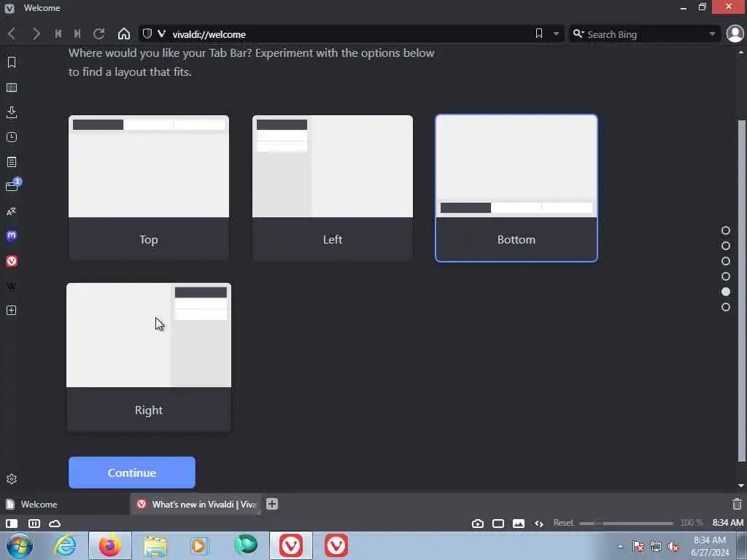Open the Vivaldi menu logo button
This screenshot has width=747, height=560.
[x=9, y=8]
